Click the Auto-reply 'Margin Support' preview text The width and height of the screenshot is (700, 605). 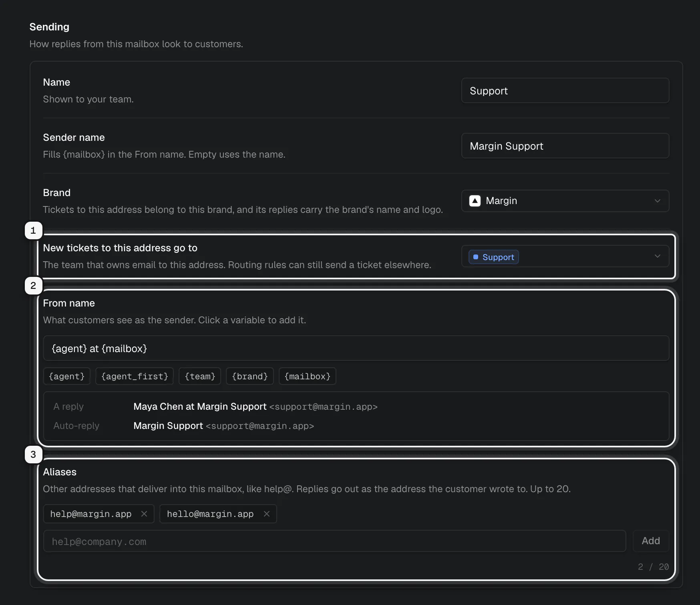click(x=168, y=426)
